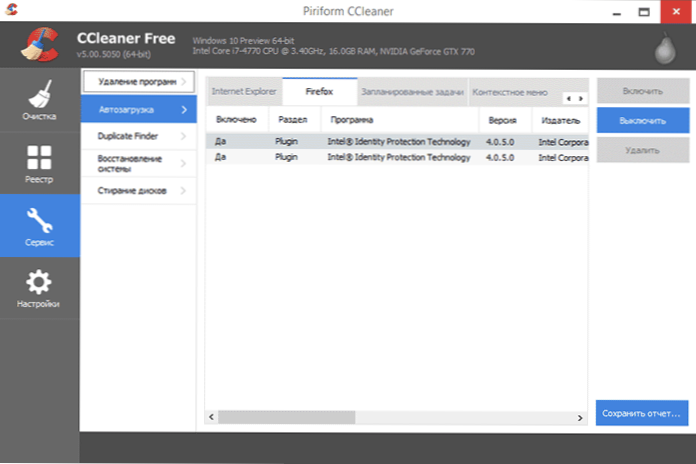Switch to Запланированные задачи tab

(x=412, y=92)
